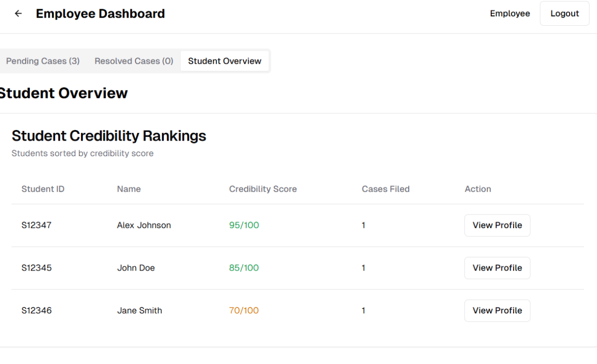Click the Employee Dashboard title
Screen dimensions: 597x364
(x=100, y=14)
